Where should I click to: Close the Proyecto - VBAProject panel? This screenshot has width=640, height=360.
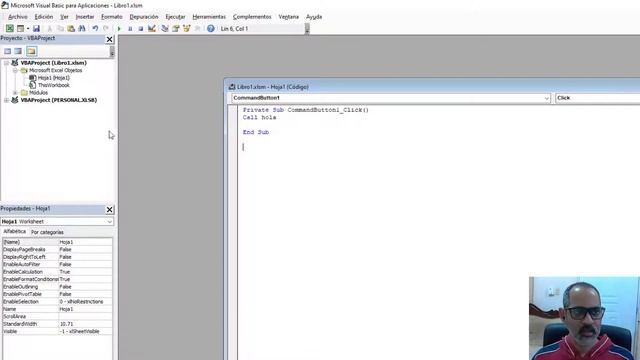coord(109,39)
